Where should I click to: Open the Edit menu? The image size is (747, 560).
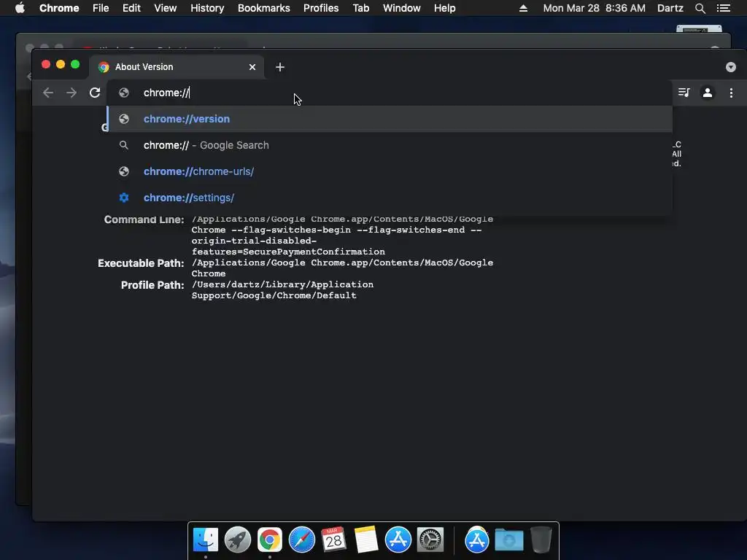click(x=131, y=8)
